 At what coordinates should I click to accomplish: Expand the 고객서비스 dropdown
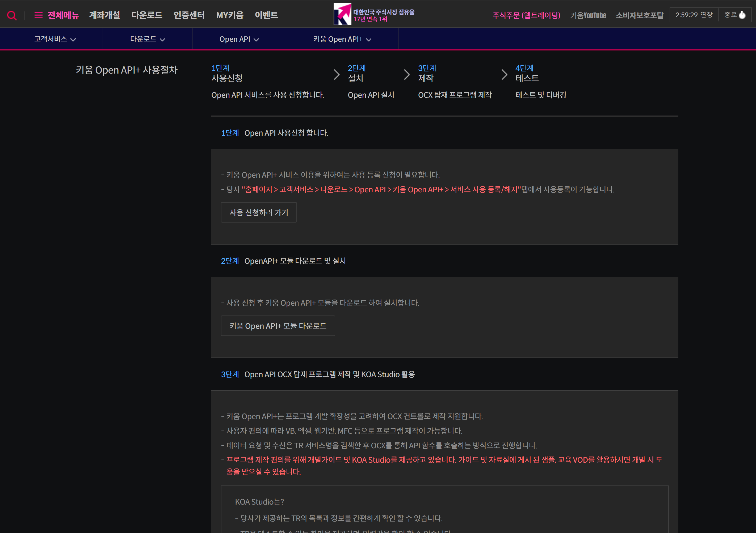pyautogui.click(x=55, y=39)
